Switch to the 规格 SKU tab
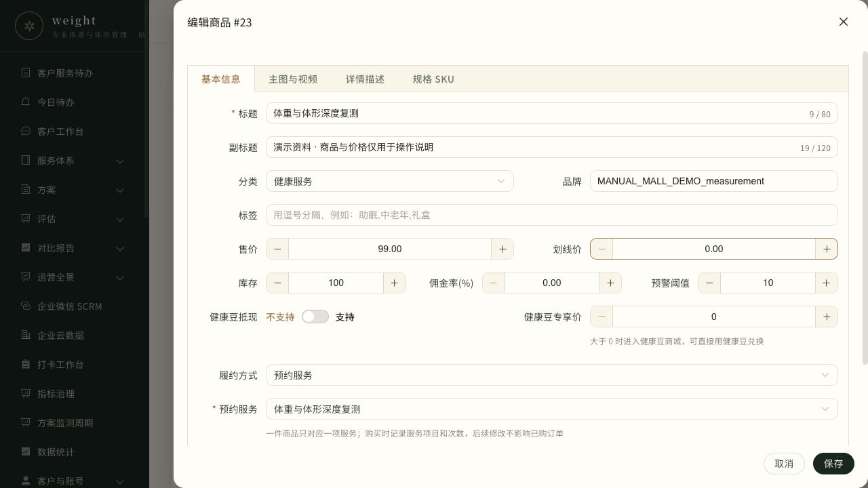Image resolution: width=868 pixels, height=488 pixels. coord(433,79)
